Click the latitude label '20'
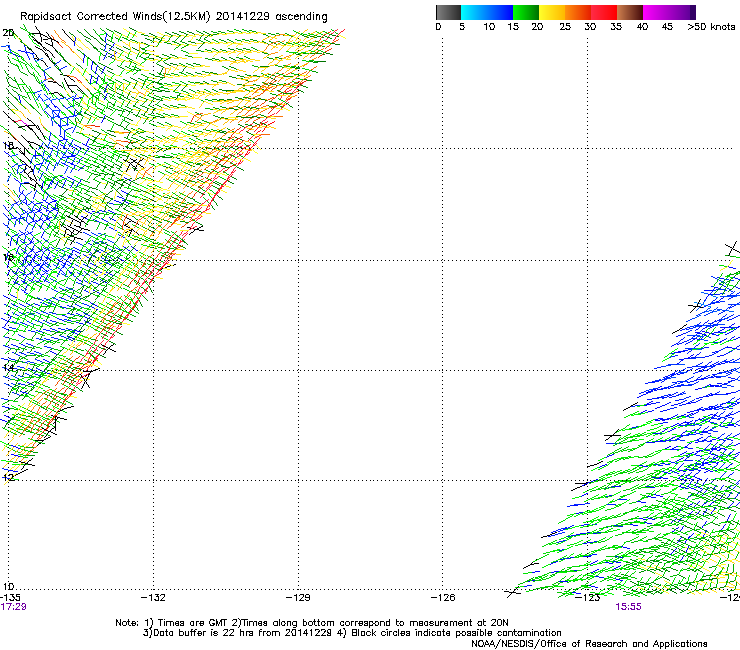 click(x=8, y=33)
